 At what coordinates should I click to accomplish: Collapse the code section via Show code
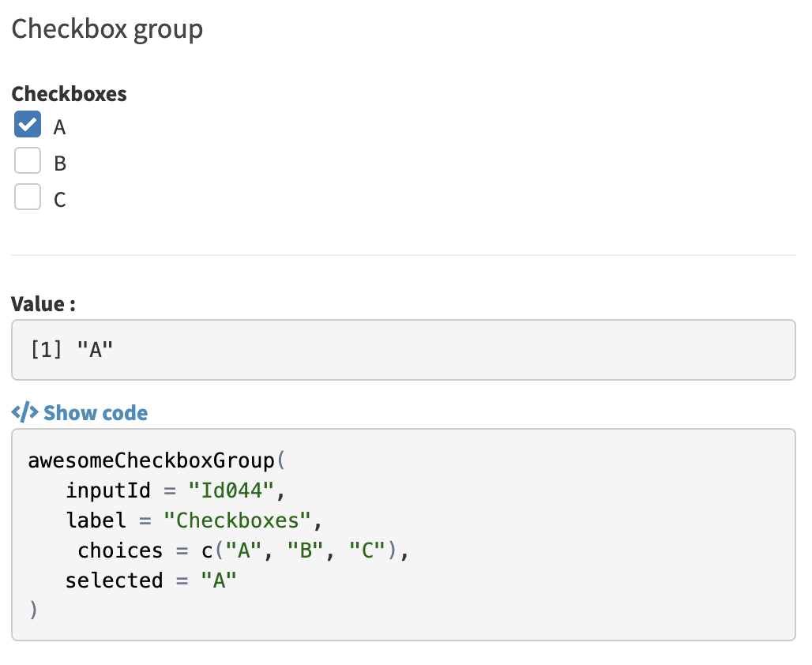click(x=96, y=412)
